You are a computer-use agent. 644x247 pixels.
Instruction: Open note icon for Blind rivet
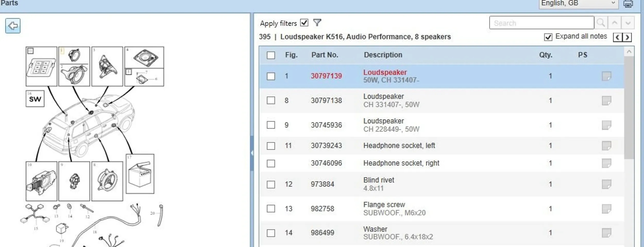click(606, 184)
